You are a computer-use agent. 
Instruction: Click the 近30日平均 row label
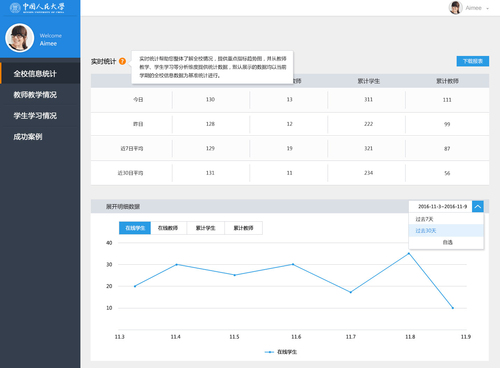[130, 173]
